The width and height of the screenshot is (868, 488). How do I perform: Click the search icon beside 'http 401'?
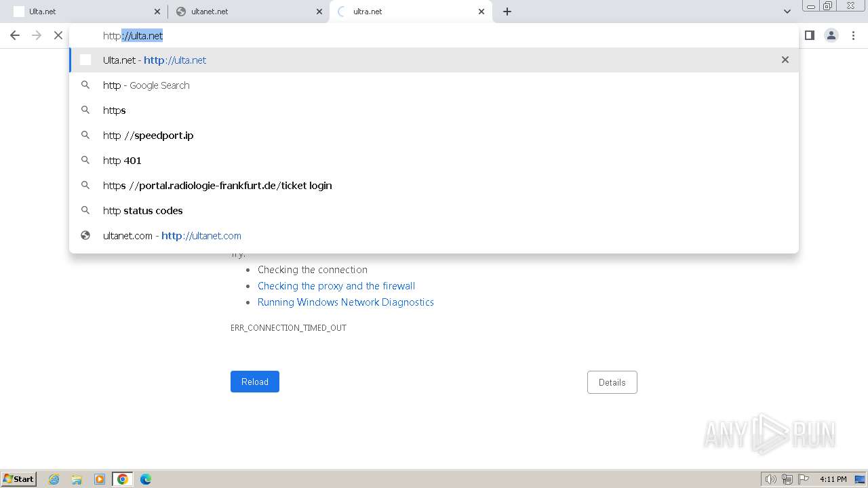85,160
